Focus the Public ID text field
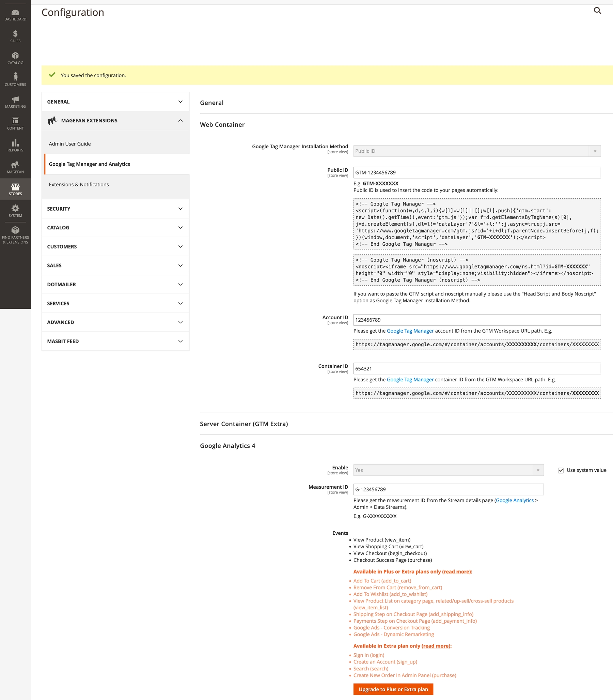Screen dimensions: 613x700 point(476,172)
